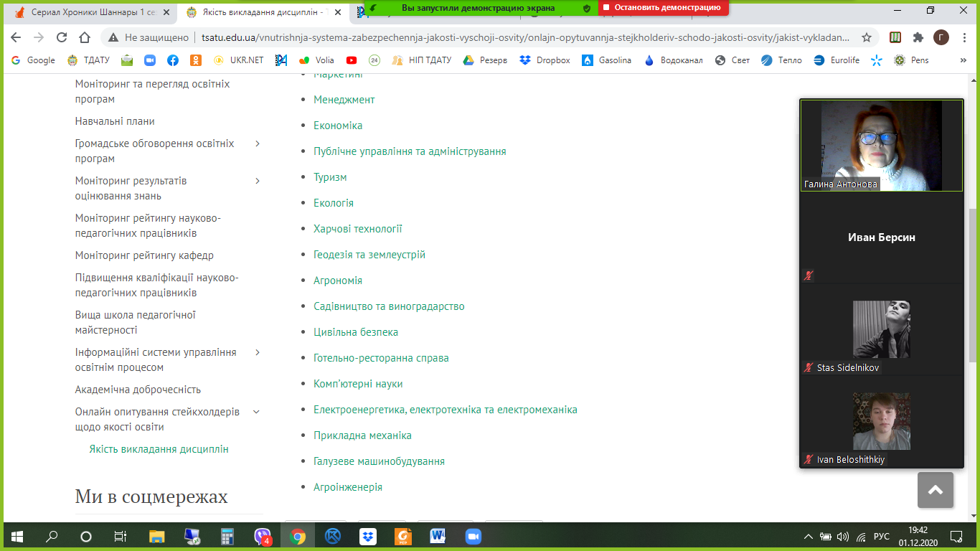Show hidden system tray icons
The width and height of the screenshot is (980, 551).
809,537
